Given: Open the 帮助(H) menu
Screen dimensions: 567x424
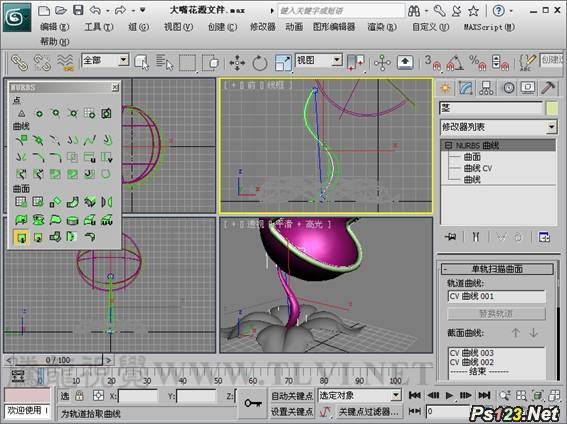Looking at the screenshot, I should 55,42.
